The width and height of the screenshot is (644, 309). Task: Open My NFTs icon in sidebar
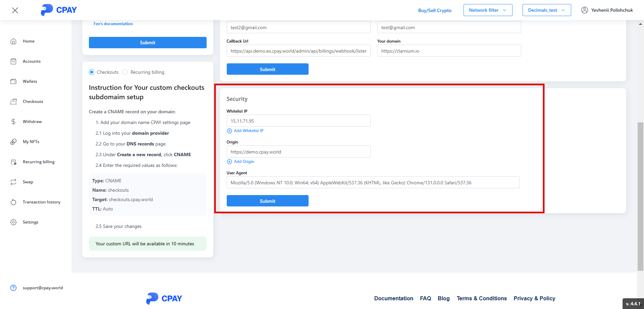(x=13, y=142)
